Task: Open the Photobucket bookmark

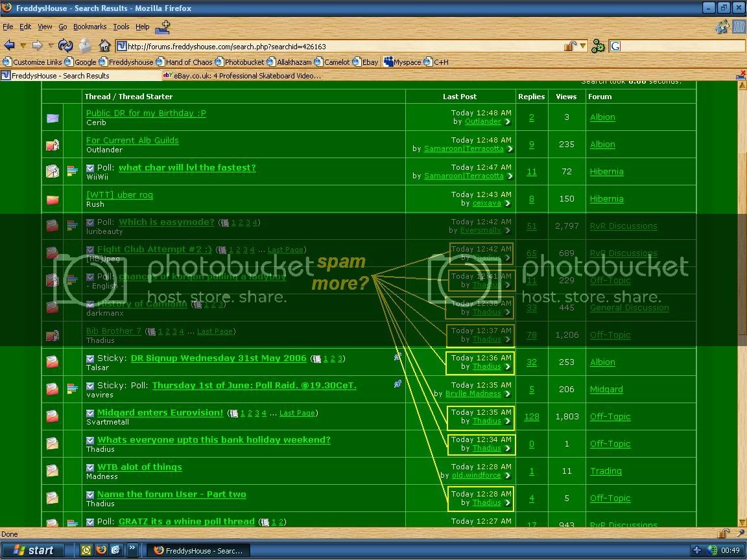Action: (240, 62)
